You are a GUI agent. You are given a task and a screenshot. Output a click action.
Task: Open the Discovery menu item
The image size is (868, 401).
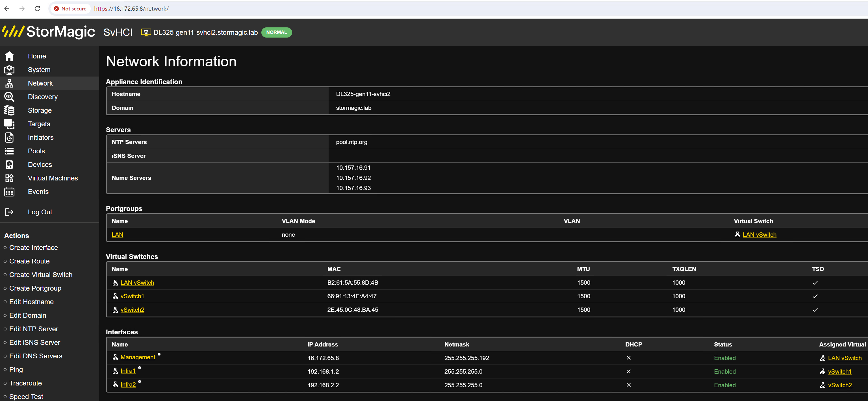click(x=43, y=97)
